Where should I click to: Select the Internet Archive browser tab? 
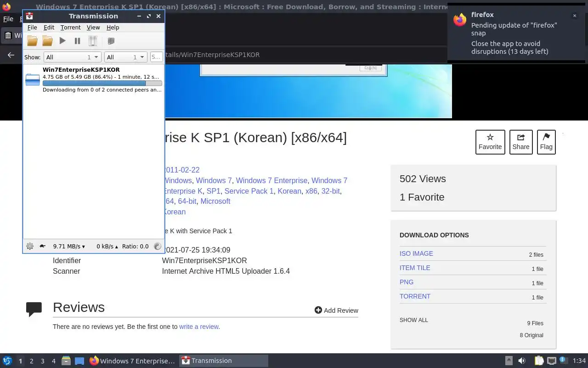point(12,35)
